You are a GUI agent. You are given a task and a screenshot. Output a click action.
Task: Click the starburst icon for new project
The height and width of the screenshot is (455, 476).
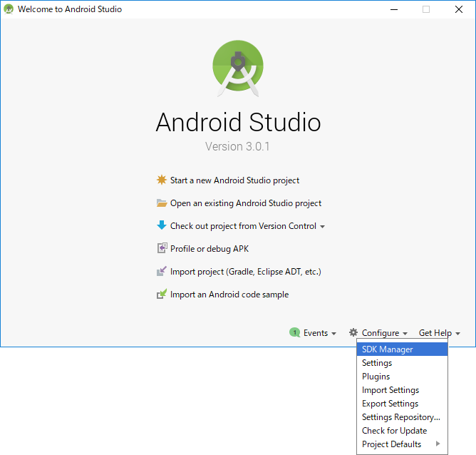click(162, 180)
